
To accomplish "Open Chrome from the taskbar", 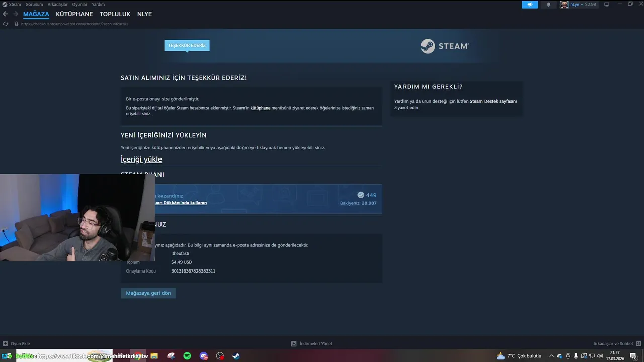I will pos(138,356).
